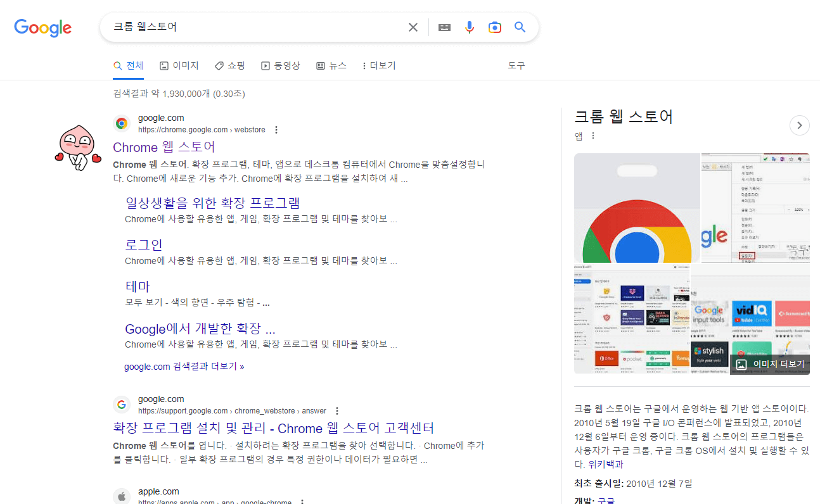The width and height of the screenshot is (820, 504).
Task: Clear the search query using the X icon
Action: 413,27
